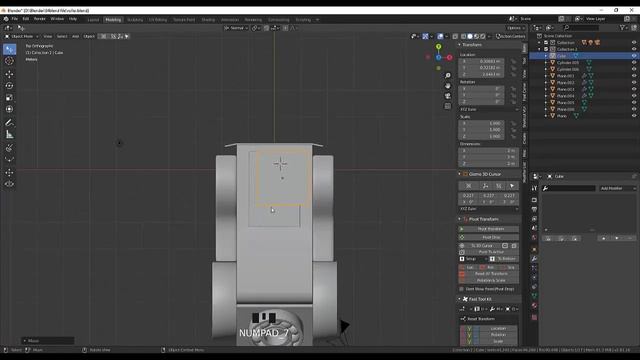Click the Location X value field
This screenshot has width=640, height=360.
tap(482, 61)
